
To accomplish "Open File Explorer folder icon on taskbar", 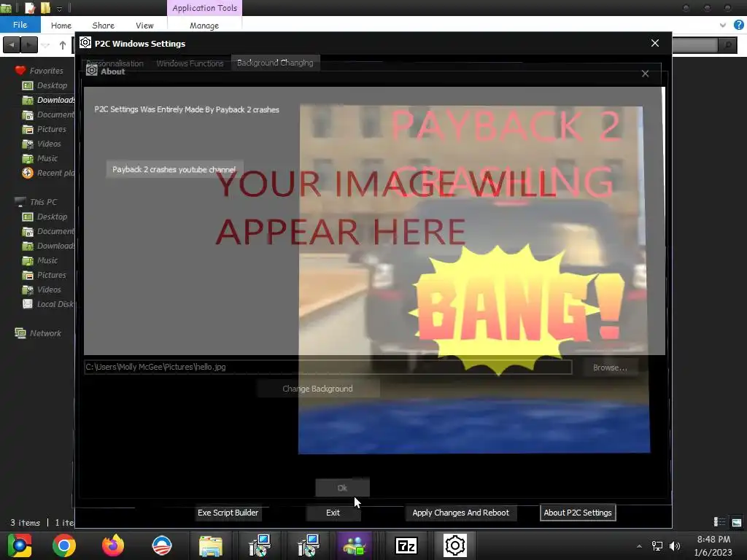I will pos(211,545).
